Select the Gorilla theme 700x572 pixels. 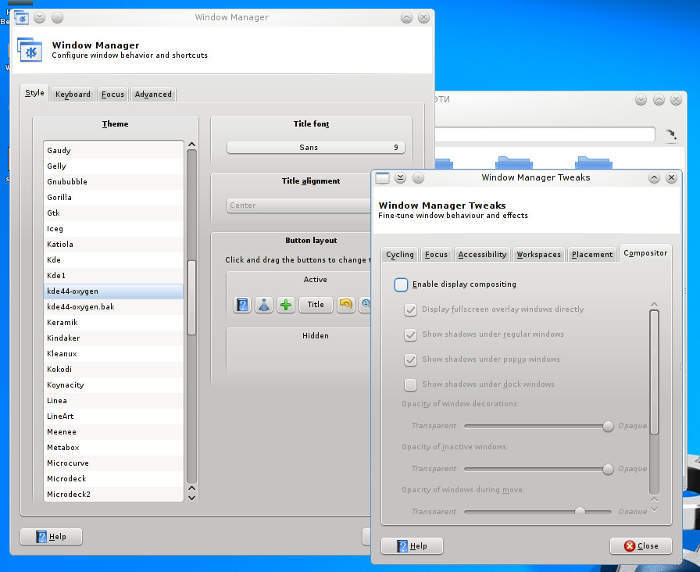(x=113, y=197)
